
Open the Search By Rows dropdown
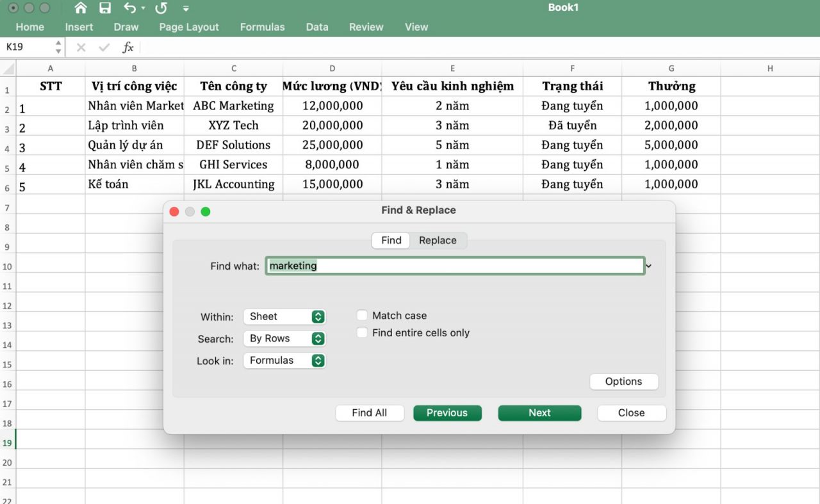[284, 338]
